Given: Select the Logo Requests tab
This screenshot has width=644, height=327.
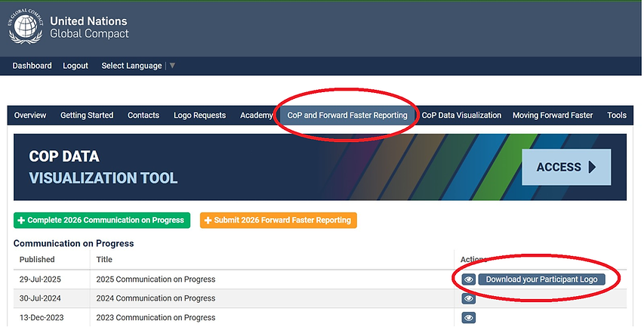Looking at the screenshot, I should [199, 116].
